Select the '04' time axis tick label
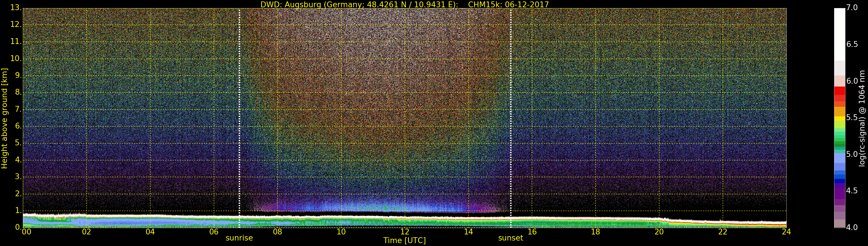This screenshot has width=868, height=246. [150, 232]
